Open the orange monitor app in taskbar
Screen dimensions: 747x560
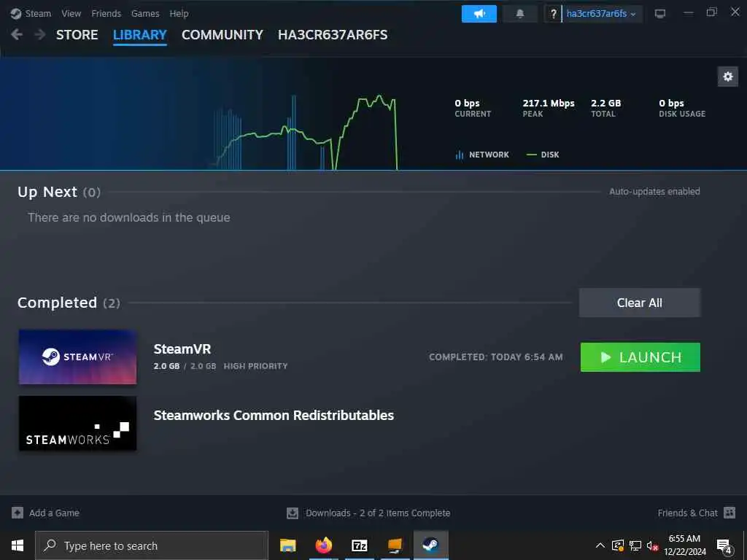click(x=395, y=545)
